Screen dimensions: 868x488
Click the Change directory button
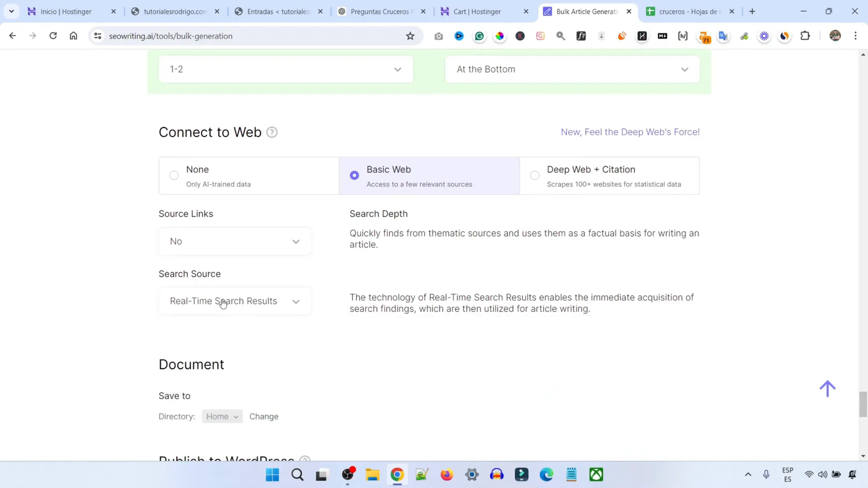tap(264, 416)
